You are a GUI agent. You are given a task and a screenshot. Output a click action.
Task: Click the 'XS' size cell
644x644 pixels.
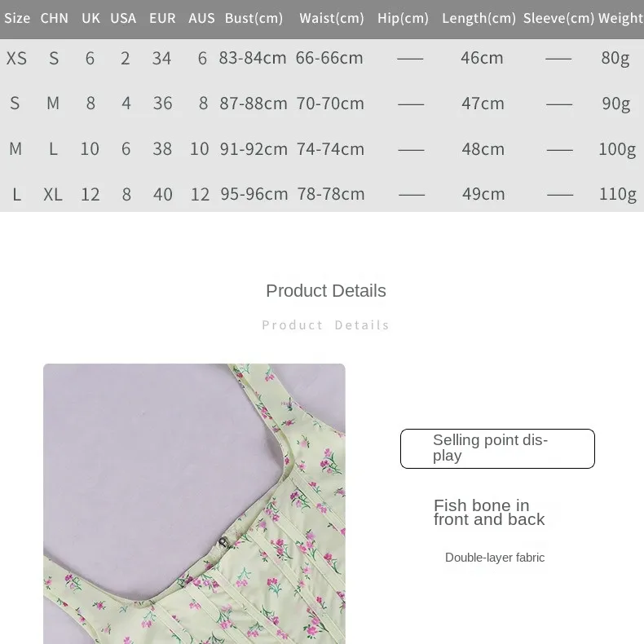pyautogui.click(x=16, y=58)
